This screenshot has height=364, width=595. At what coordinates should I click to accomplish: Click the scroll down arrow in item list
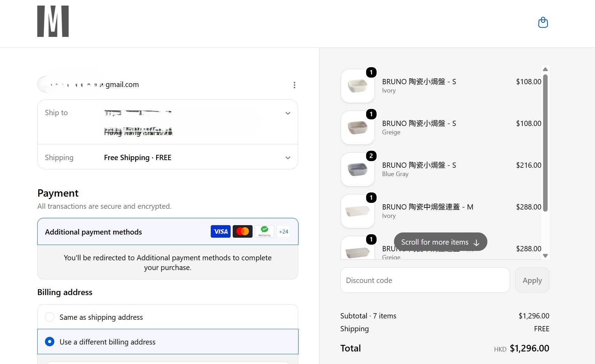point(546,256)
